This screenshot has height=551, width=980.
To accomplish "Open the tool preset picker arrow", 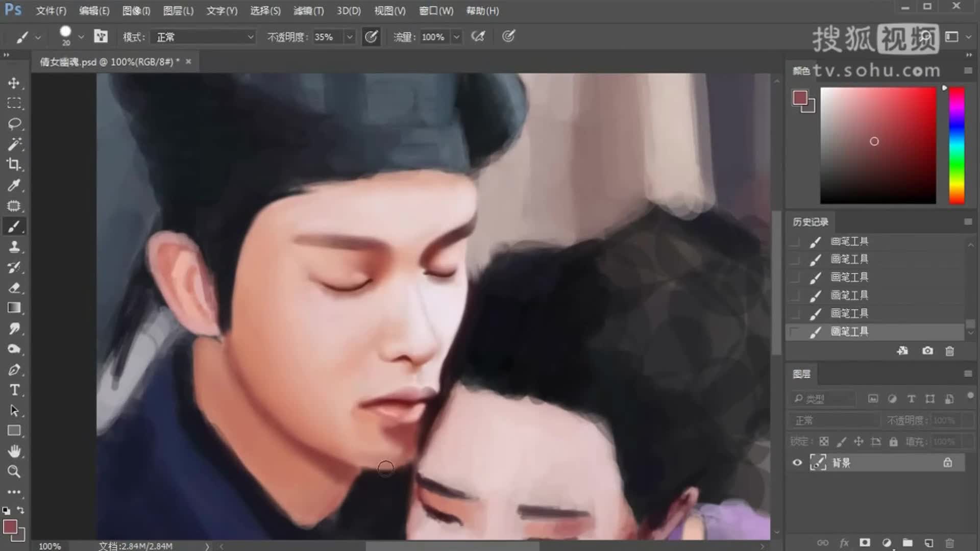I will click(38, 37).
